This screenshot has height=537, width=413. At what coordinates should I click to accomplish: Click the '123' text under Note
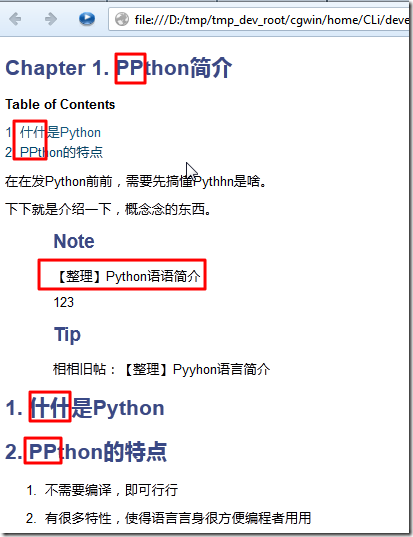pos(63,302)
